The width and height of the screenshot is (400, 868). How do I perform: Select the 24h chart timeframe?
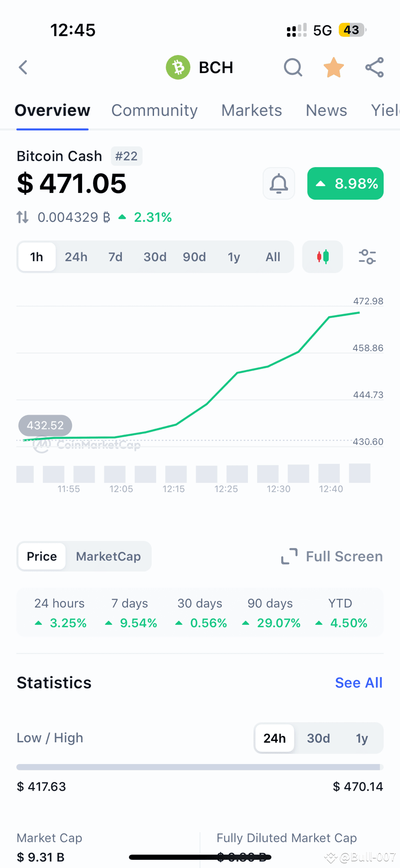76,257
